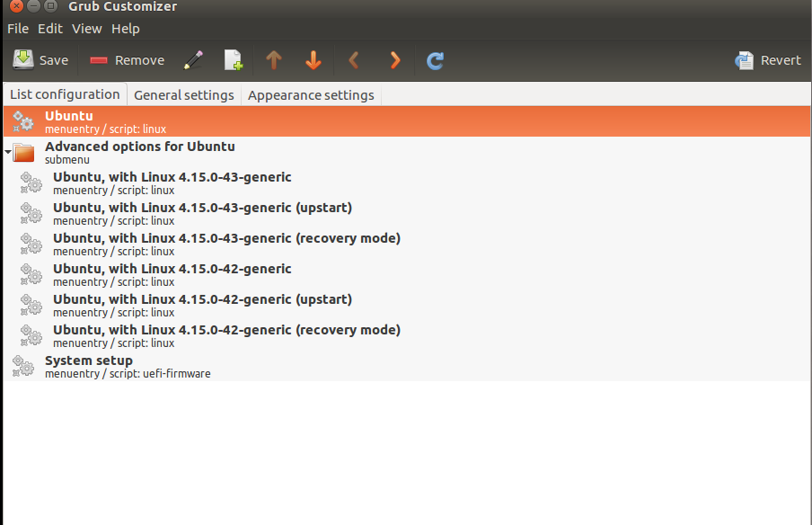Click the Save toolbar button
Image resolution: width=812 pixels, height=525 pixels.
(40, 60)
